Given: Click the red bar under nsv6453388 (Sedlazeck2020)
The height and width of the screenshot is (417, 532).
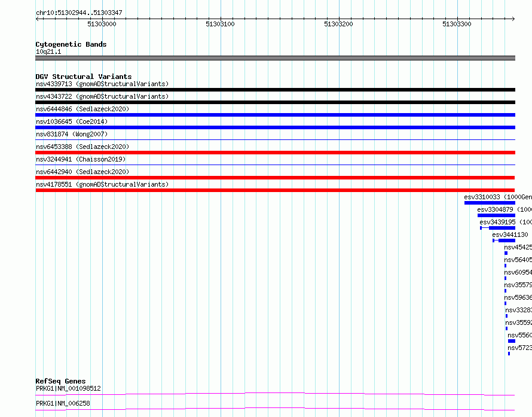Looking at the screenshot, I should click(x=275, y=153).
